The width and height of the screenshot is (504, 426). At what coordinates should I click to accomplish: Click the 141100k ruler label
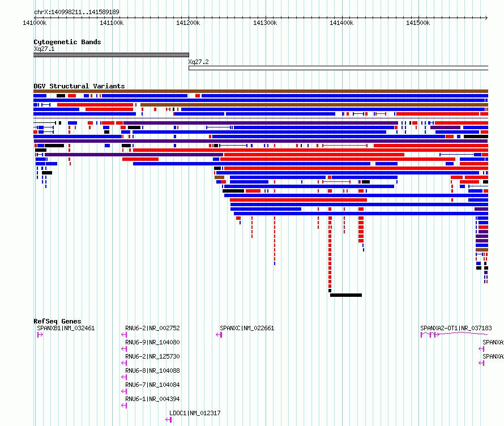tap(112, 23)
